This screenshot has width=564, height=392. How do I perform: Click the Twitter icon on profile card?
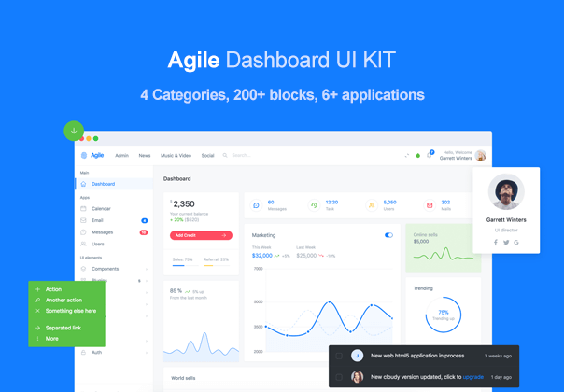point(506,243)
